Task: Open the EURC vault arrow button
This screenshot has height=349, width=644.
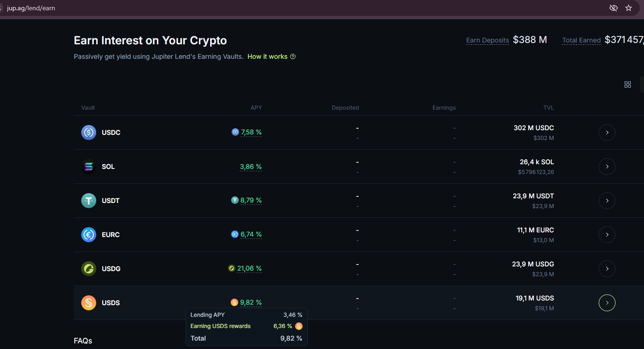Action: point(607,235)
